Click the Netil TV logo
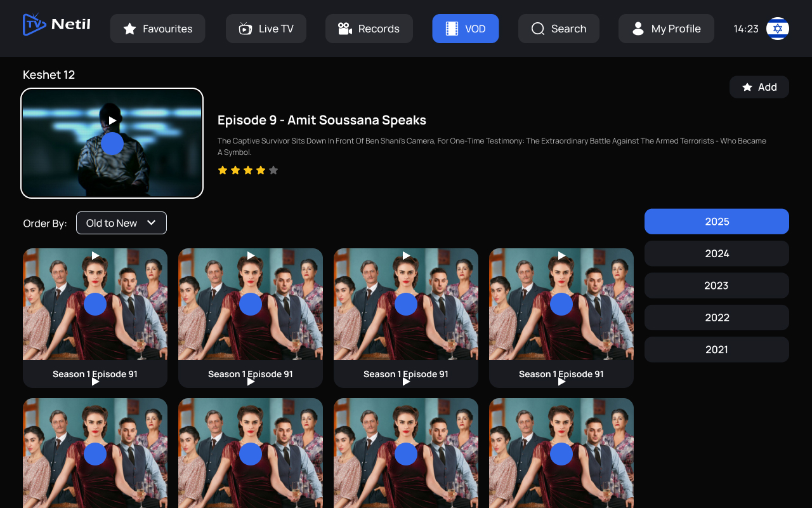The width and height of the screenshot is (812, 508). [56, 23]
